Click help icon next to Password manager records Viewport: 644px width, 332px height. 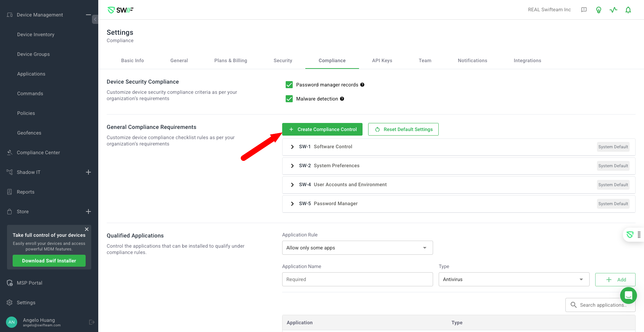click(x=362, y=85)
